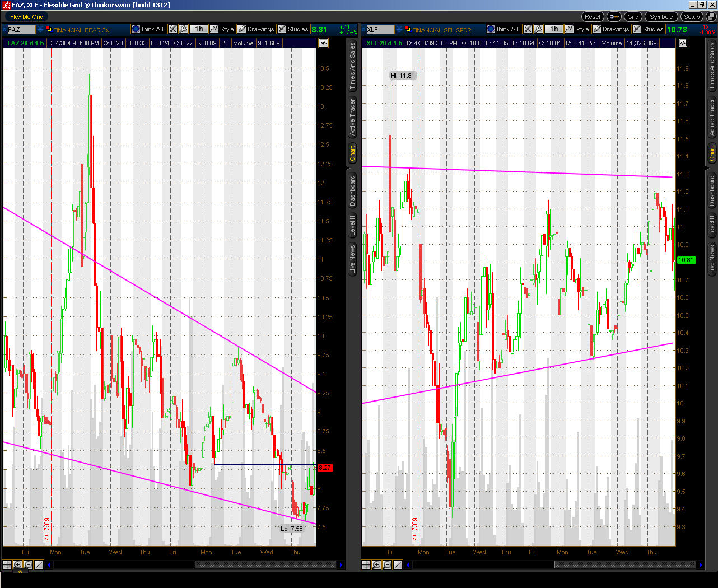Click the FAZ chart horizontal scrollbar thumb

point(265,564)
